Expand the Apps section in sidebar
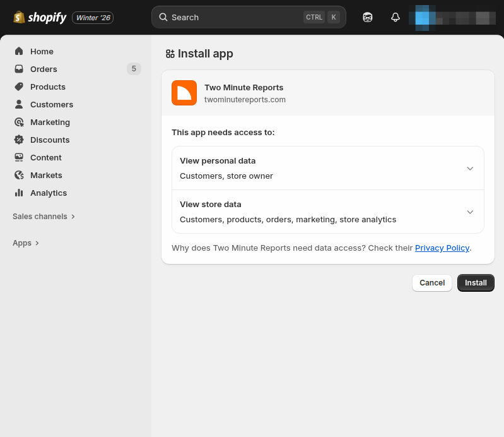Screen dimensions: 504x437 click(26, 243)
